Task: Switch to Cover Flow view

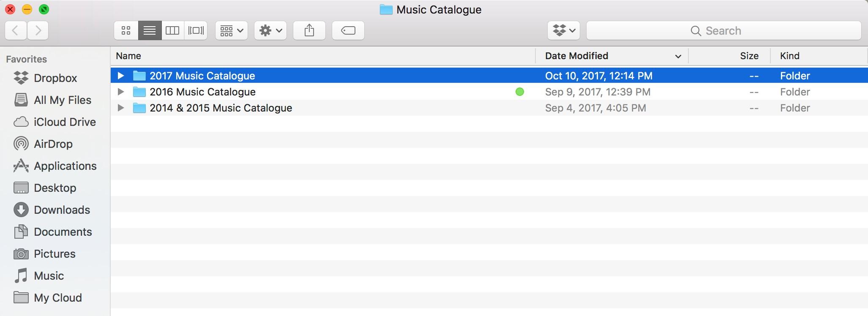Action: point(196,30)
